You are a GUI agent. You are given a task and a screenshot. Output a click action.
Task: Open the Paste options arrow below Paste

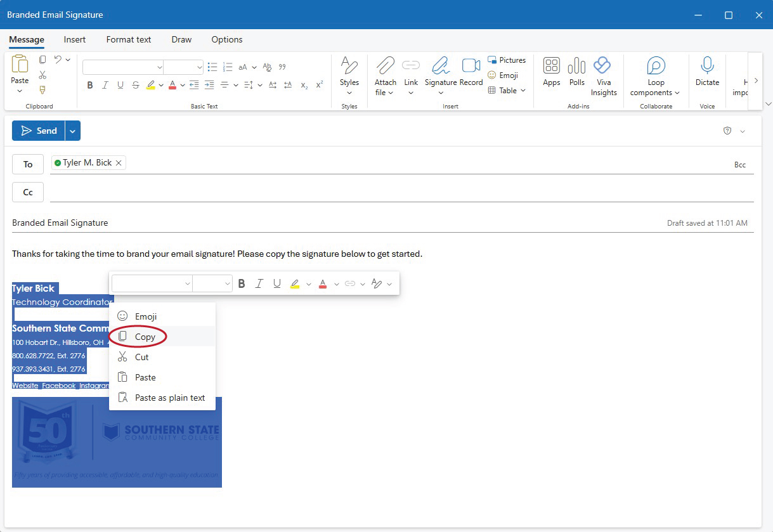pos(20,91)
